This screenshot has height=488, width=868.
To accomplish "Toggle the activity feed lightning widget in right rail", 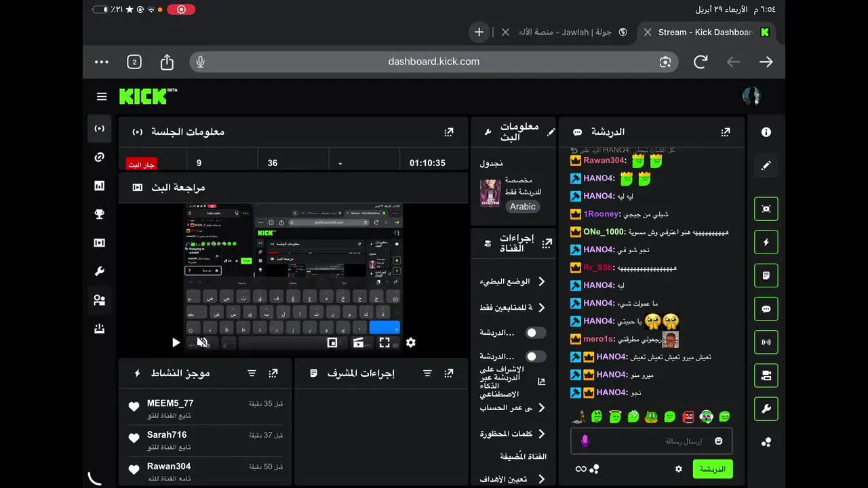I will [x=766, y=242].
